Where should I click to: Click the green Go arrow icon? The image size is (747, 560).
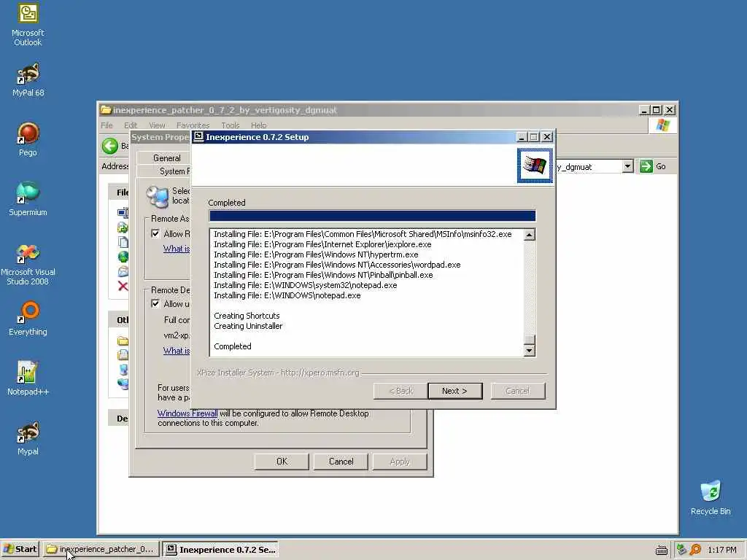click(646, 166)
